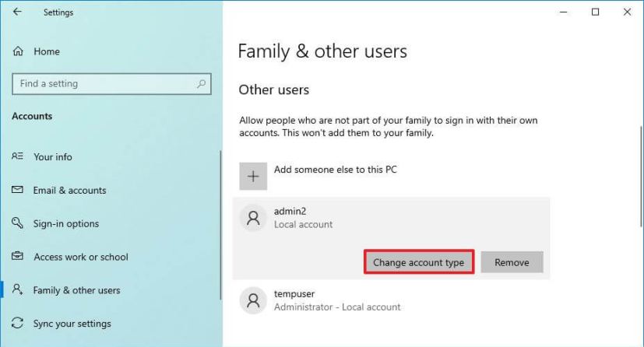Click the tempuser user avatar
Viewport: 644px width, 347px height.
[x=253, y=300]
